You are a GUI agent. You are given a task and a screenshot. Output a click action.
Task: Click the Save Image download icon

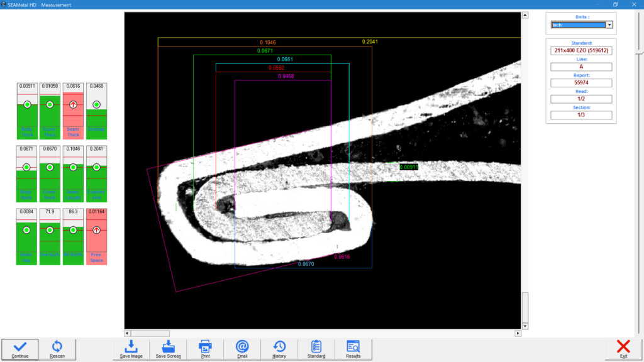[131, 349]
